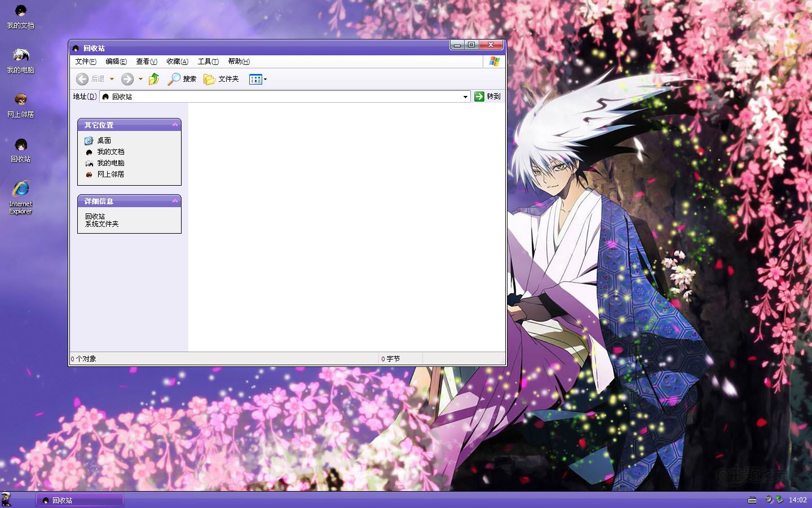Click the 0 个对象 status text

(83, 359)
